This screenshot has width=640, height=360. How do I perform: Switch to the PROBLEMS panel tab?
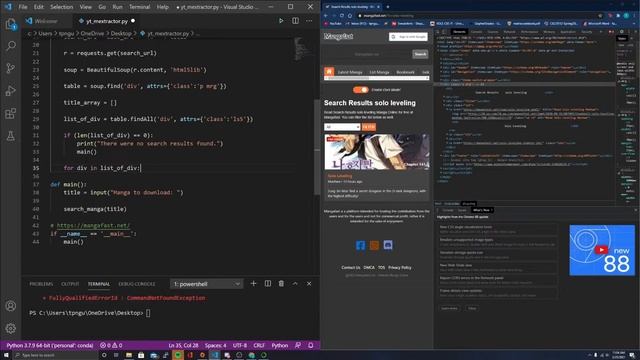pyautogui.click(x=41, y=284)
